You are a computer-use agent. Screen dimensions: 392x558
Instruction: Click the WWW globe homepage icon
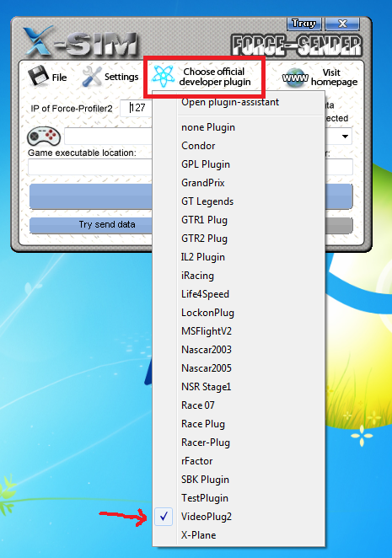(x=295, y=78)
